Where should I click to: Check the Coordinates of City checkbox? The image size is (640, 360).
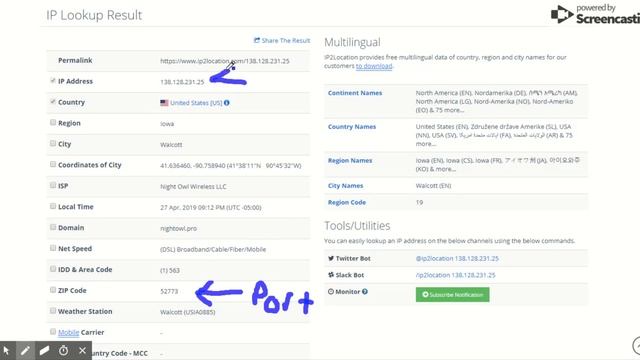point(53,164)
